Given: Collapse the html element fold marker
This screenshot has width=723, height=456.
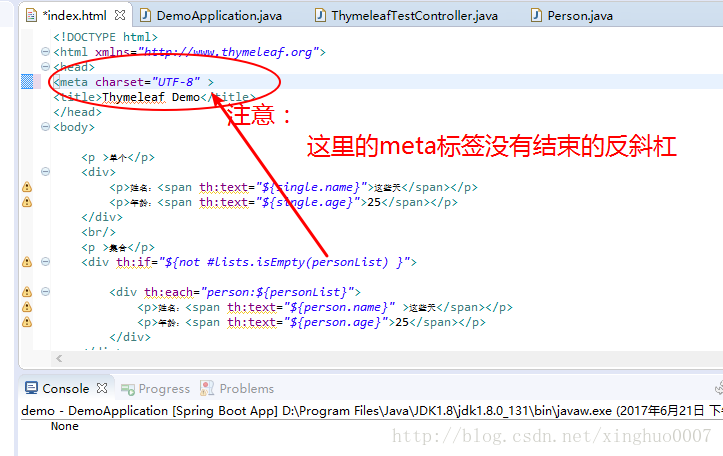Looking at the screenshot, I should coord(45,52).
